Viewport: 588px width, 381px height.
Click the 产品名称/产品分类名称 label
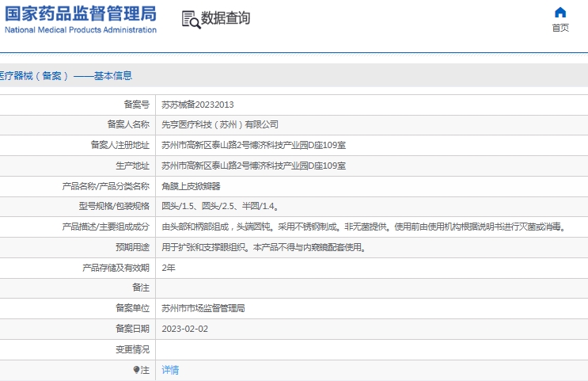106,186
